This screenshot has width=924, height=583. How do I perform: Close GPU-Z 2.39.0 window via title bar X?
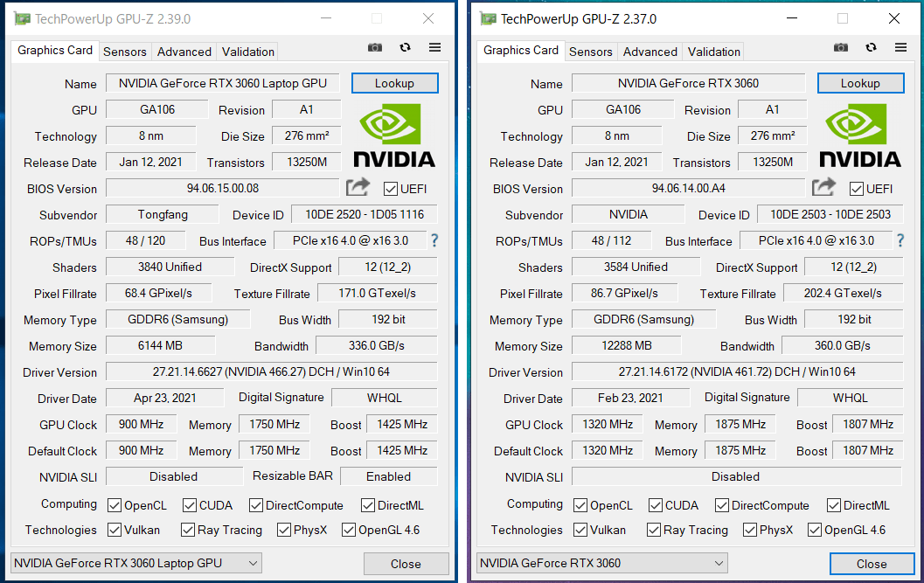tap(428, 19)
